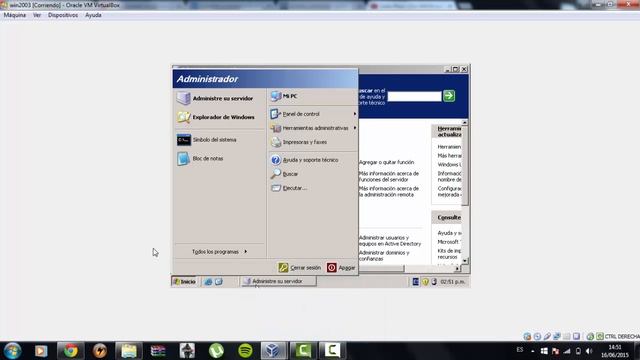
Task: Open Mi PC
Action: pyautogui.click(x=284, y=96)
